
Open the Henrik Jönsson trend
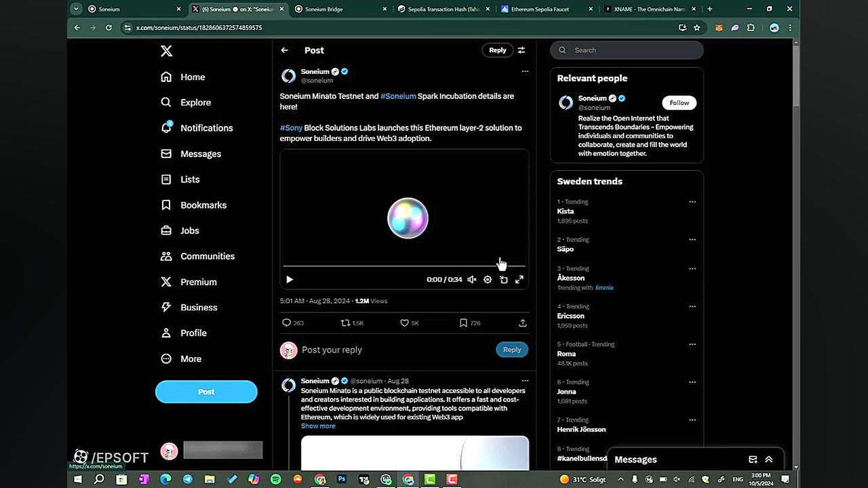[x=582, y=430]
